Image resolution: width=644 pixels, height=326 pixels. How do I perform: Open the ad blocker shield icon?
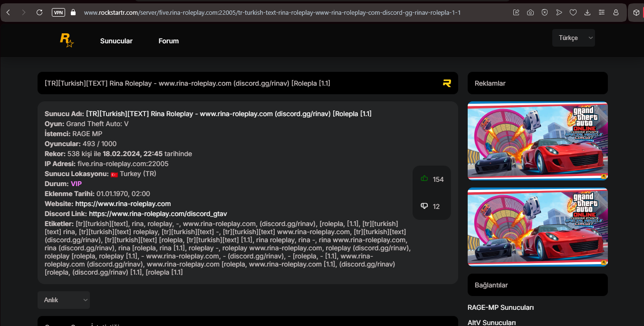click(x=545, y=12)
